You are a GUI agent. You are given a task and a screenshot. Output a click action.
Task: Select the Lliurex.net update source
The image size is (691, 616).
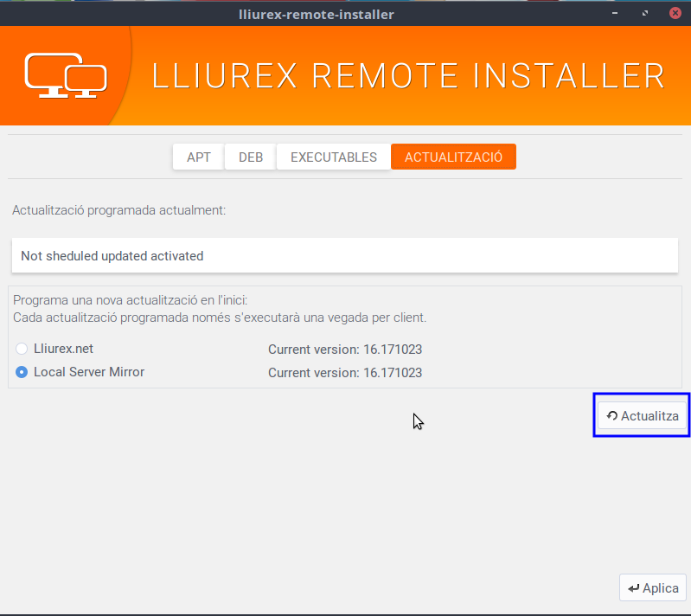22,349
